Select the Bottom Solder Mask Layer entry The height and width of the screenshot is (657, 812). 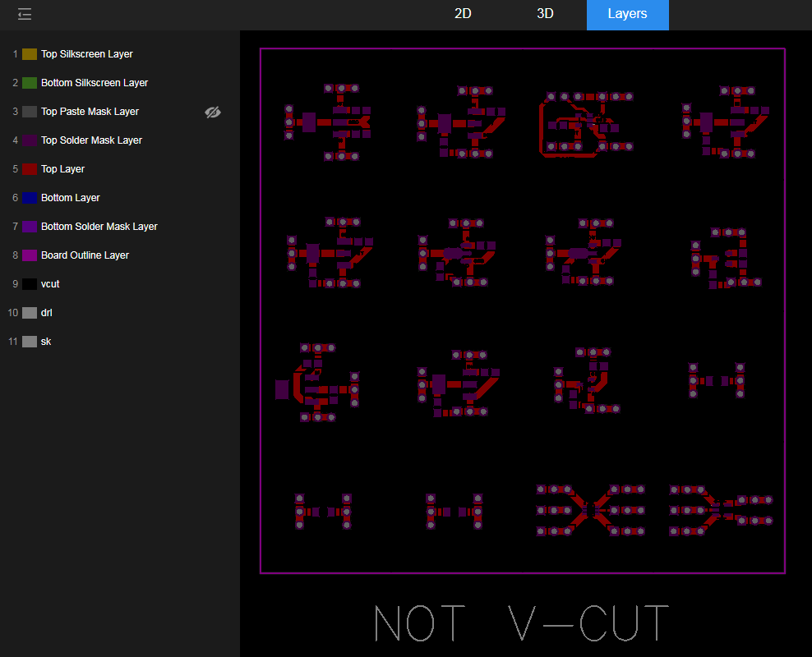(x=99, y=227)
